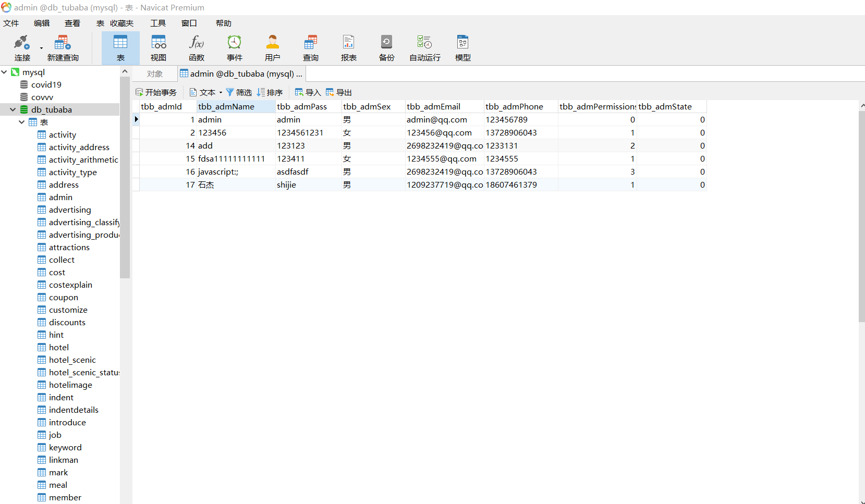865x504 pixels.
Task: Select the hotelimage table
Action: tap(70, 385)
